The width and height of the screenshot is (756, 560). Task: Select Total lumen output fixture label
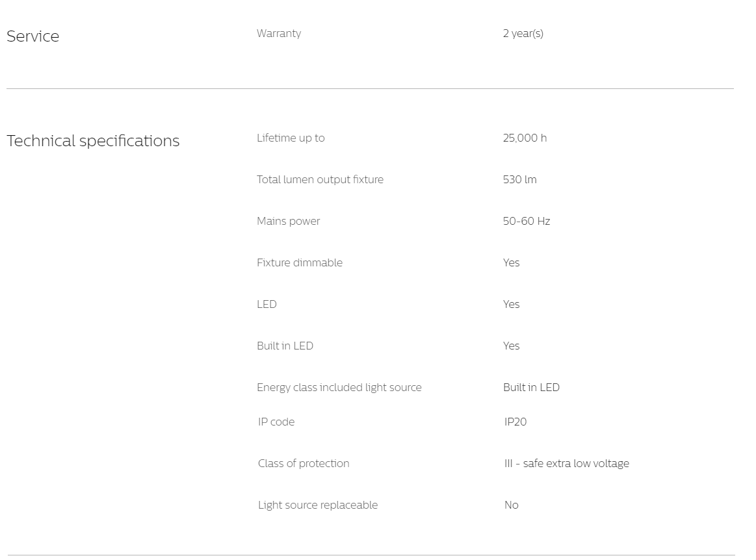click(320, 179)
